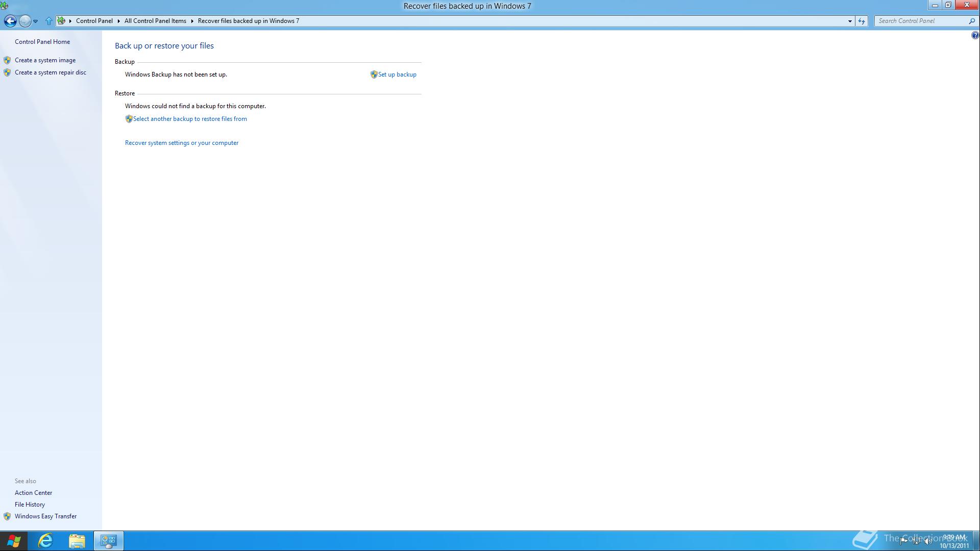Click shield icon beside system repair disc
The image size is (980, 551).
click(x=7, y=72)
